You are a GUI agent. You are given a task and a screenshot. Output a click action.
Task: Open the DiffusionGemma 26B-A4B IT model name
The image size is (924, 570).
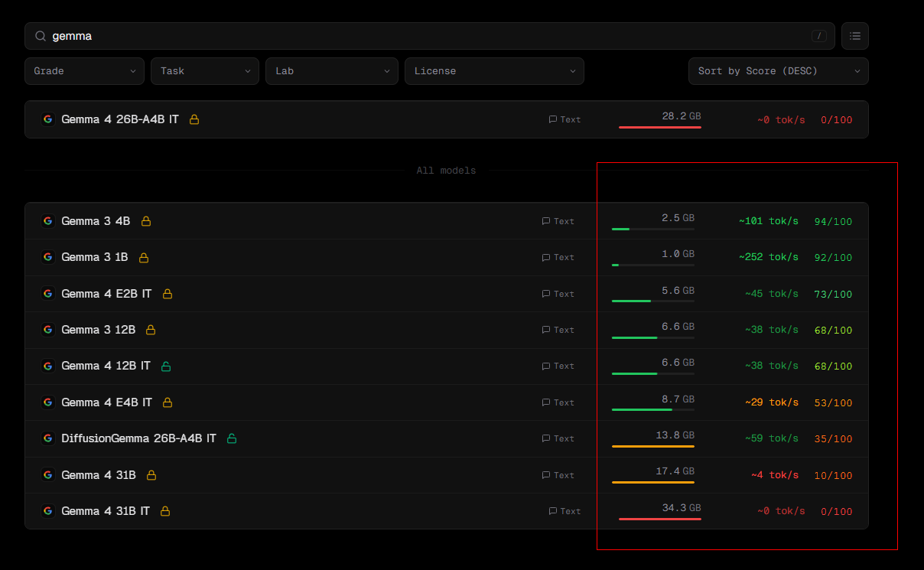138,438
